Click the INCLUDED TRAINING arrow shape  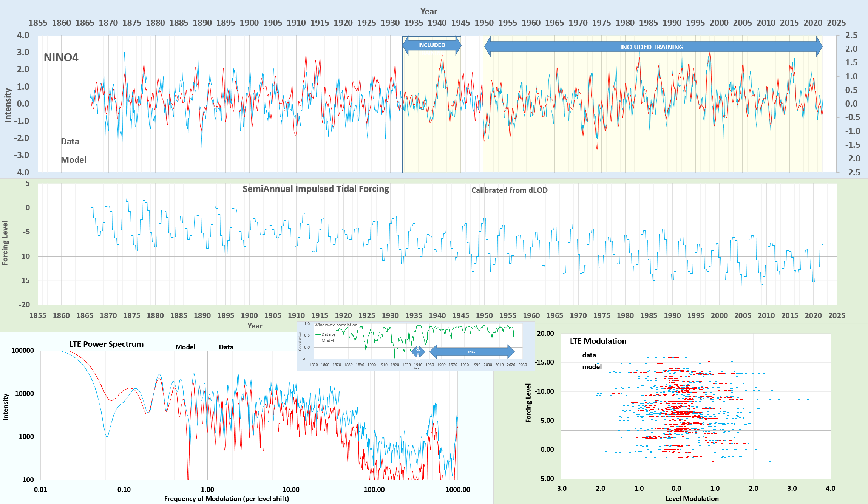652,47
